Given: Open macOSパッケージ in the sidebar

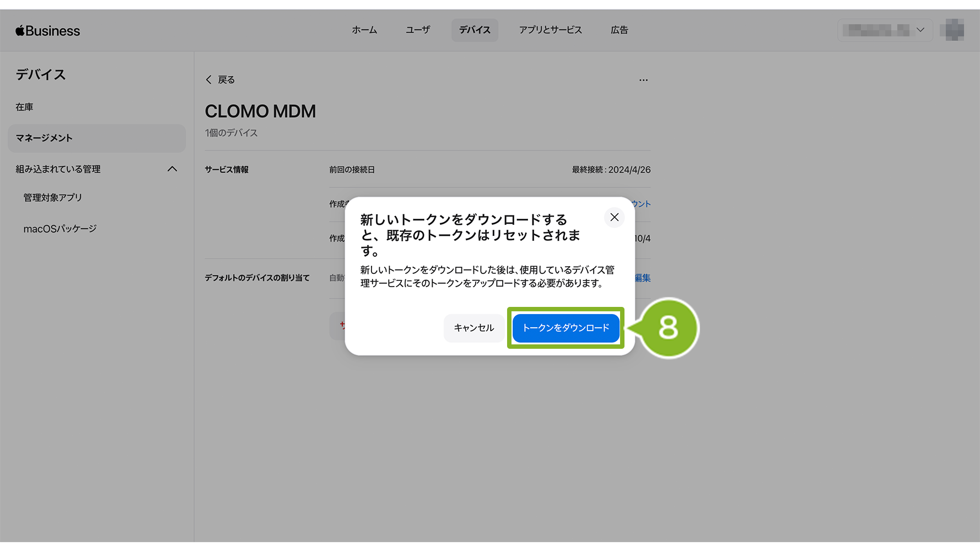Looking at the screenshot, I should tap(60, 229).
